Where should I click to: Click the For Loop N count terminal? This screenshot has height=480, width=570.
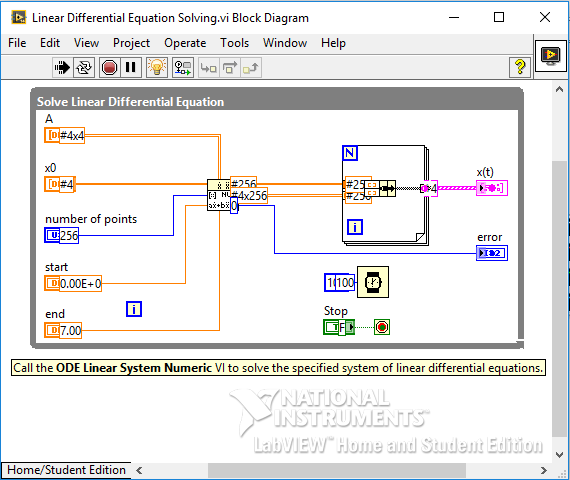350,153
